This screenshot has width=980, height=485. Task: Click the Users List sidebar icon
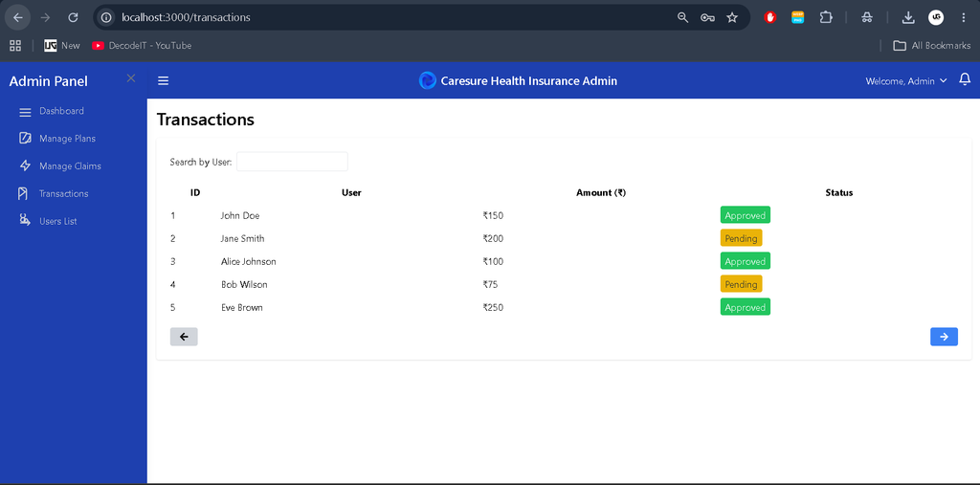(24, 220)
